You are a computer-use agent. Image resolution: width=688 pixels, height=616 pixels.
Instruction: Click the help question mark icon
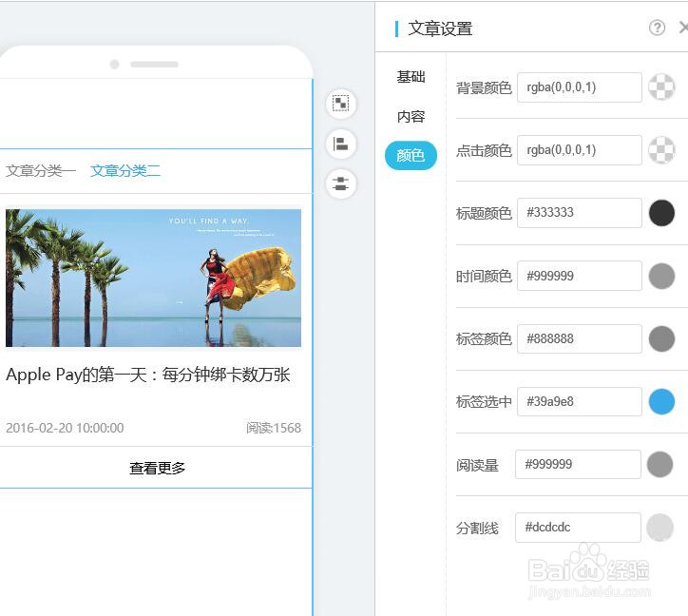point(657,29)
